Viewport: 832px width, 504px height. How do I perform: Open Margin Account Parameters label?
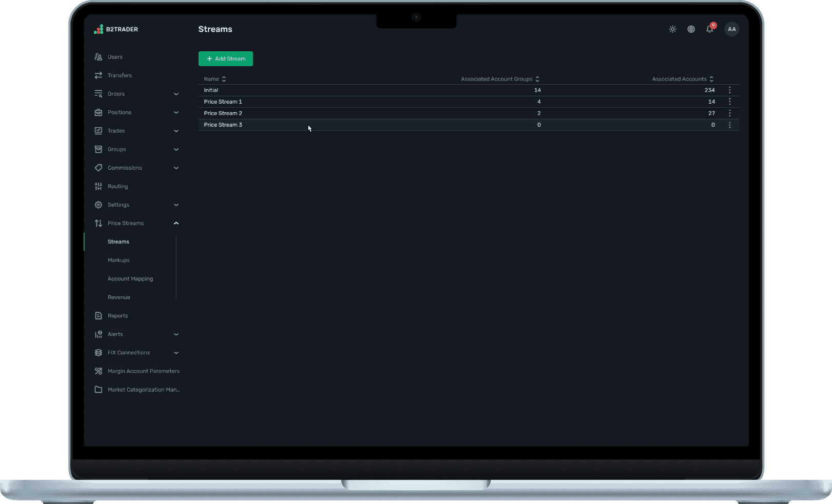[x=144, y=371]
